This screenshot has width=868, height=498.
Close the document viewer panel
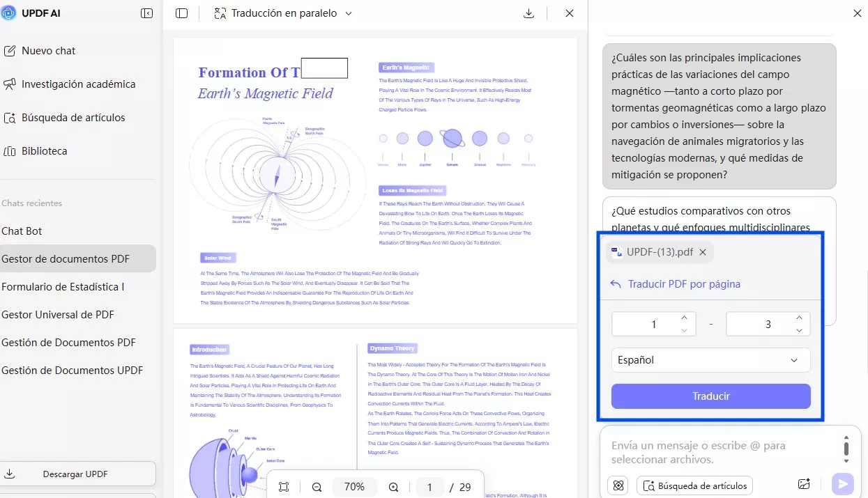[x=570, y=13]
